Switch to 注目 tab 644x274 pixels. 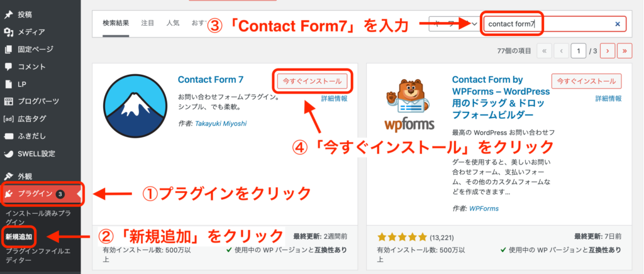coord(147,23)
